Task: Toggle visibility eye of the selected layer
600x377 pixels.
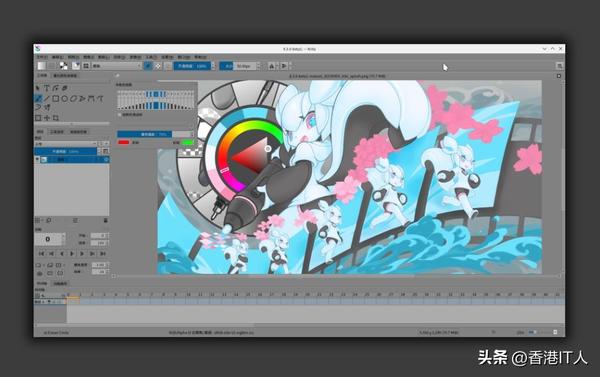Action: click(38, 159)
